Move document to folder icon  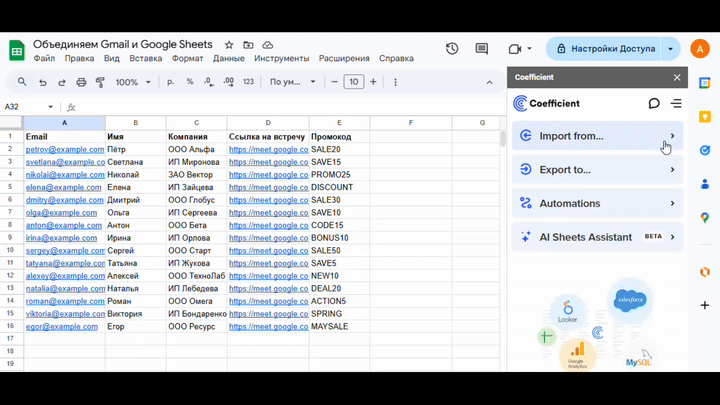pos(248,45)
